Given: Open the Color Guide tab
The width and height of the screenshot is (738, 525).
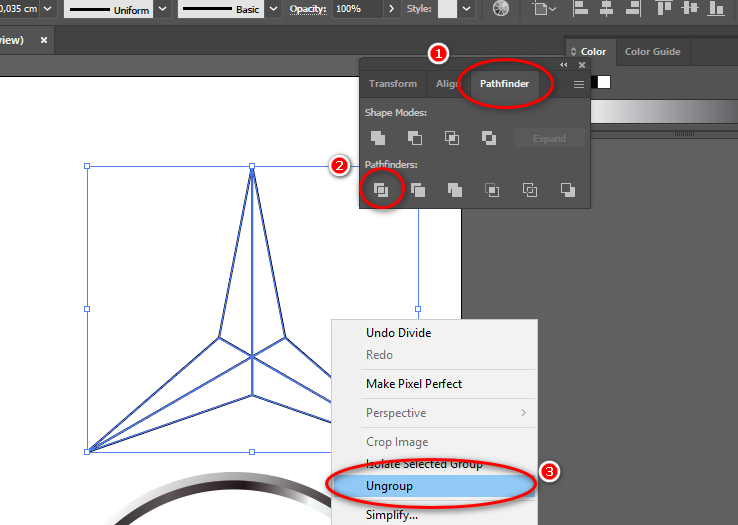Looking at the screenshot, I should click(652, 52).
